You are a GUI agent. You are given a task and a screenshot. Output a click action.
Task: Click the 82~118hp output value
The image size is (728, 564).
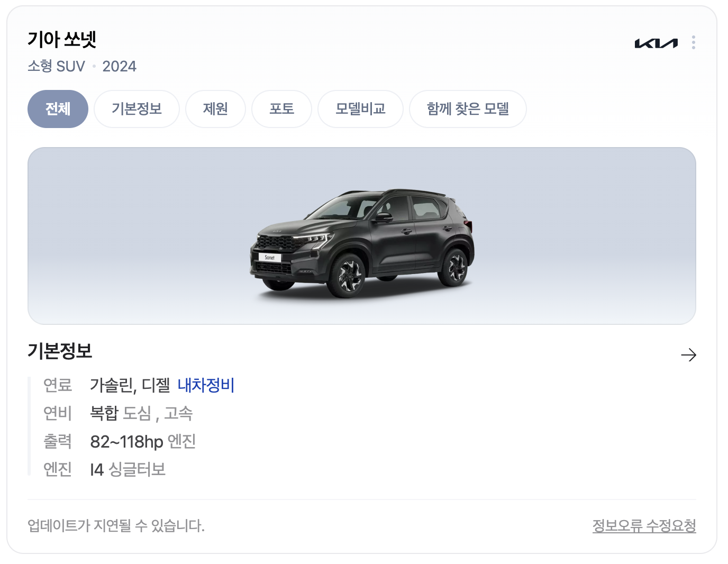pos(126,441)
